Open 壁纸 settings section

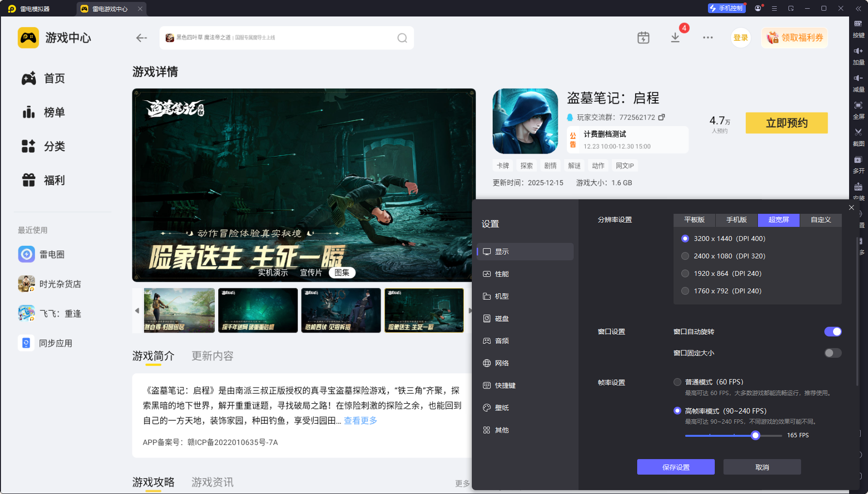(x=525, y=408)
